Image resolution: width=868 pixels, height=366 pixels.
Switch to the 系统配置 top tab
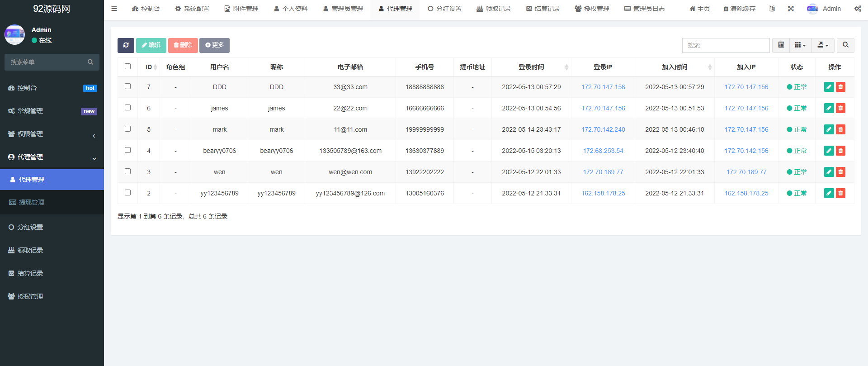192,9
